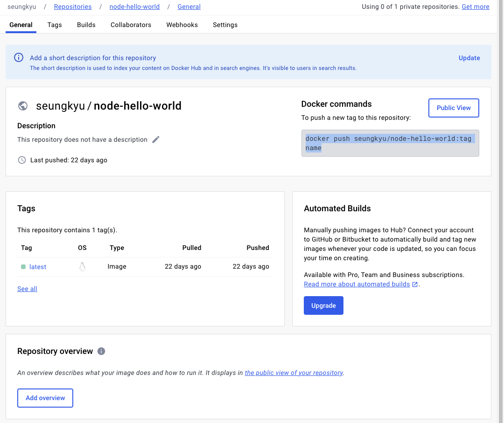The height and width of the screenshot is (423, 504).
Task: Open the Repositories breadcrumb link
Action: click(x=73, y=7)
